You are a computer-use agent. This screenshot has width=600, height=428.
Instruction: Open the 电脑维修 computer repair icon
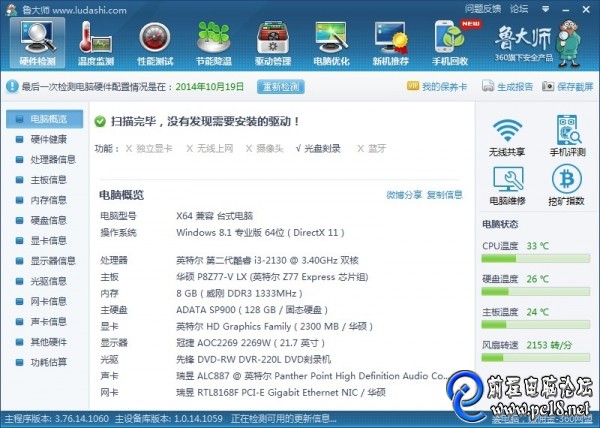(x=508, y=186)
